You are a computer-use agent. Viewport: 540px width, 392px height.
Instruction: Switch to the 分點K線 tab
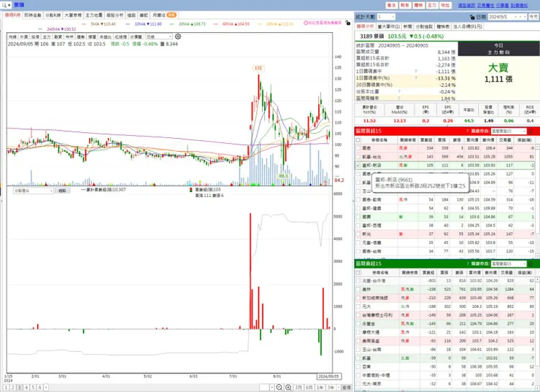tap(53, 15)
